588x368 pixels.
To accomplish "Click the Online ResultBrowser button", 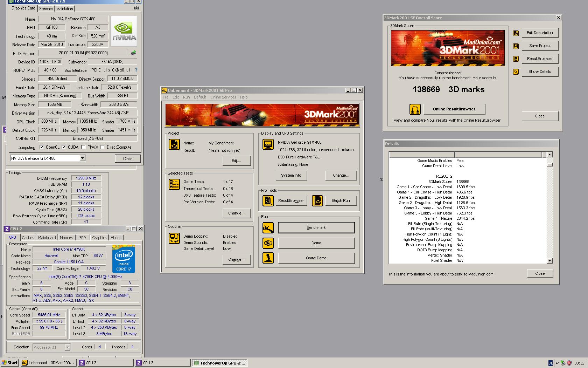I will 454,109.
